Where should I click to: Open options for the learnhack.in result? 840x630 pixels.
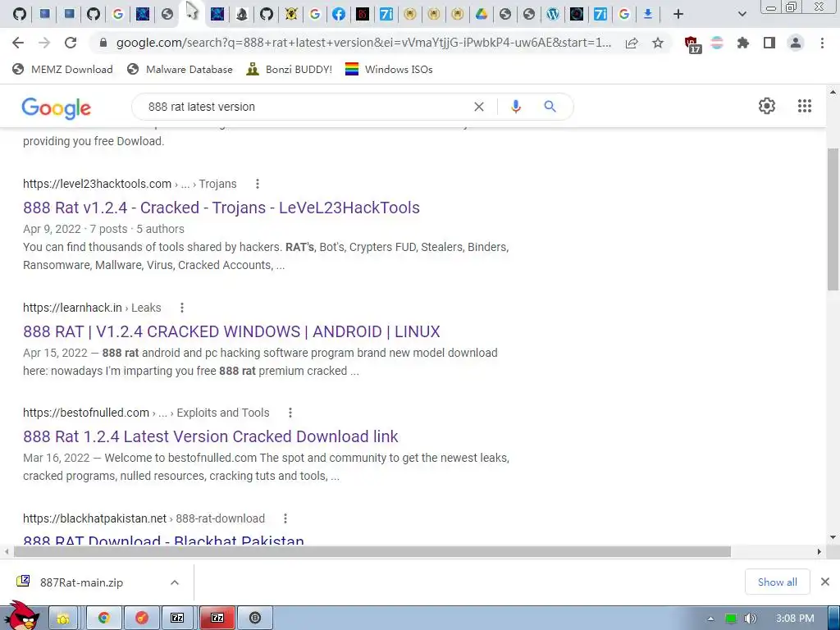[x=182, y=308]
